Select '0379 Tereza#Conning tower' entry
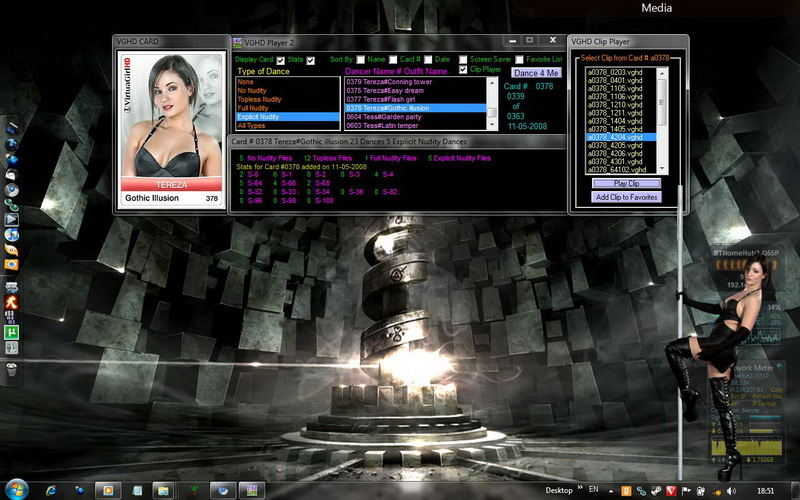This screenshot has width=800, height=500. [x=415, y=82]
